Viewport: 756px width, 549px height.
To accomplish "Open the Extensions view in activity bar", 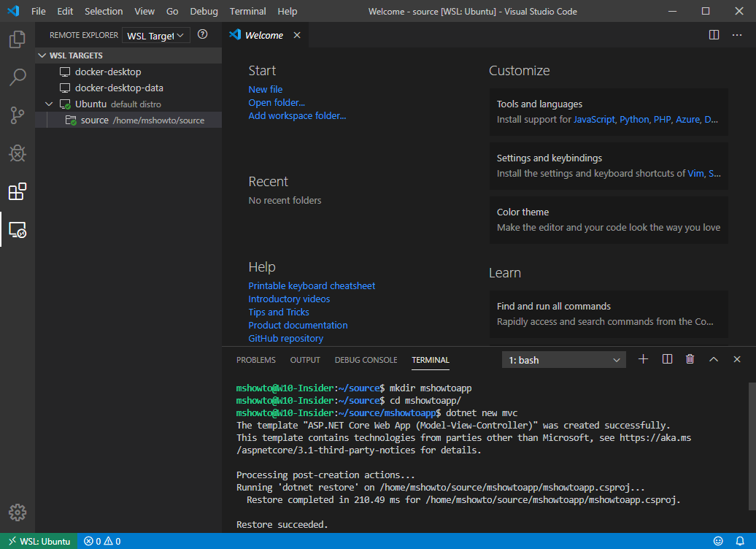I will click(18, 191).
